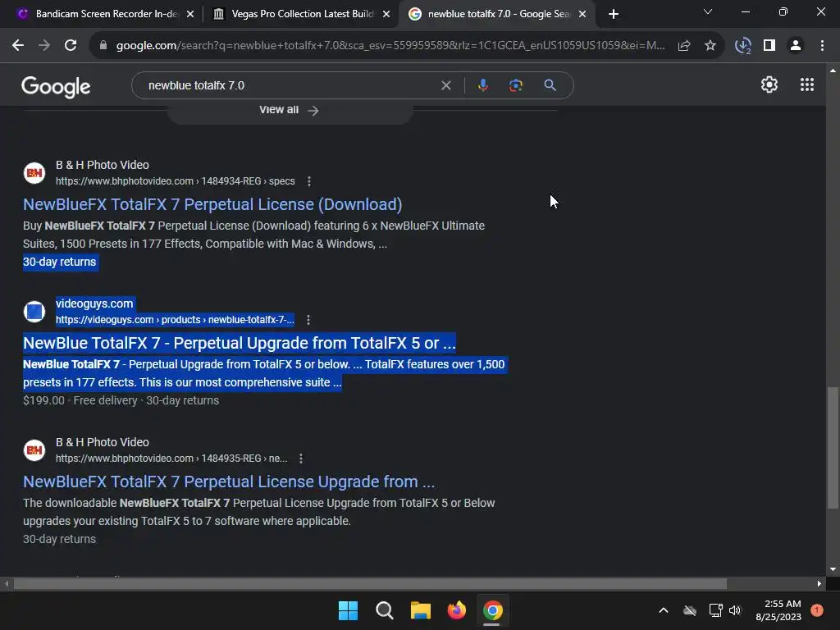
Task: Open NewBlueFX TotalFX 7 Perpetual License Upgrade link
Action: coord(229,482)
